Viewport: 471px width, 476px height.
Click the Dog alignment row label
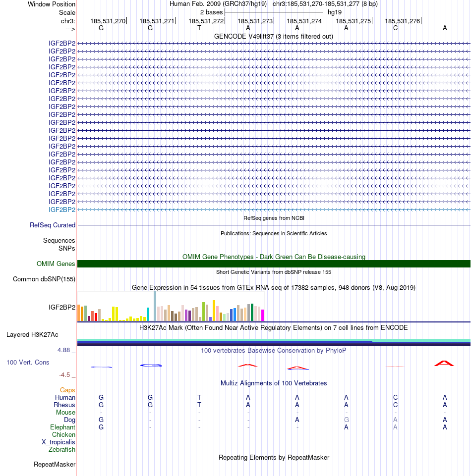(69, 420)
